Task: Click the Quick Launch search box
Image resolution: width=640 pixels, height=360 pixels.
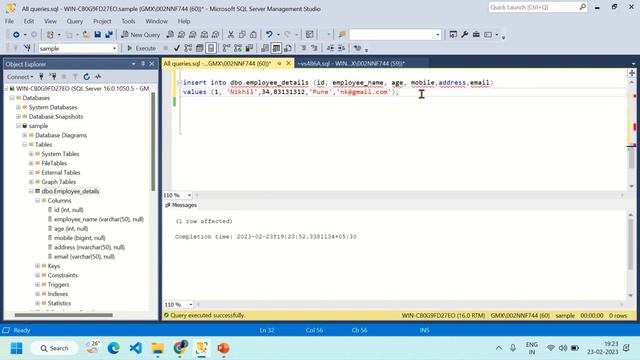Action: click(538, 7)
